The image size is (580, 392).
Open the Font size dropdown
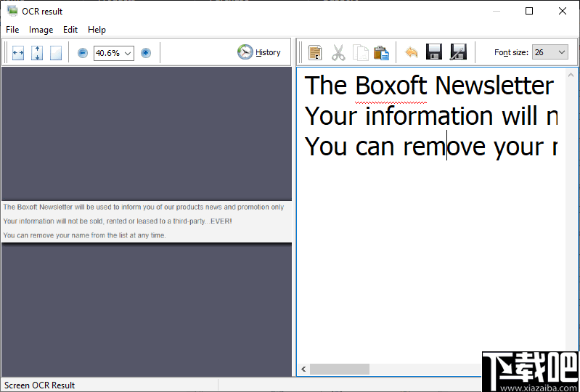[550, 52]
